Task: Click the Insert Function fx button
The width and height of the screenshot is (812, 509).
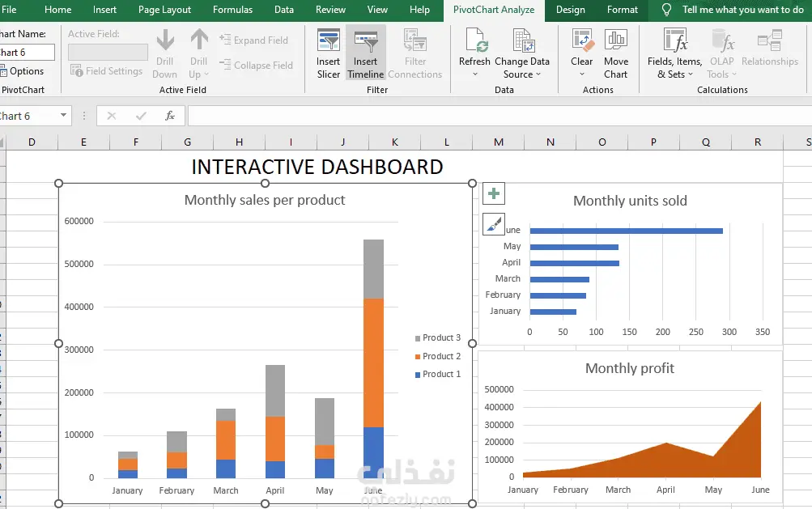Action: [x=170, y=116]
